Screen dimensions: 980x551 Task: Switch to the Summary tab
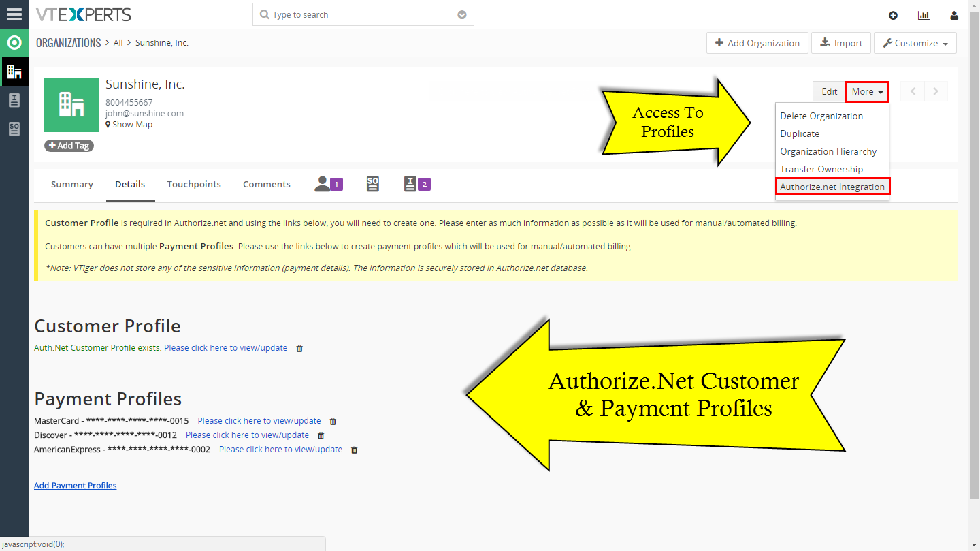[x=72, y=184]
